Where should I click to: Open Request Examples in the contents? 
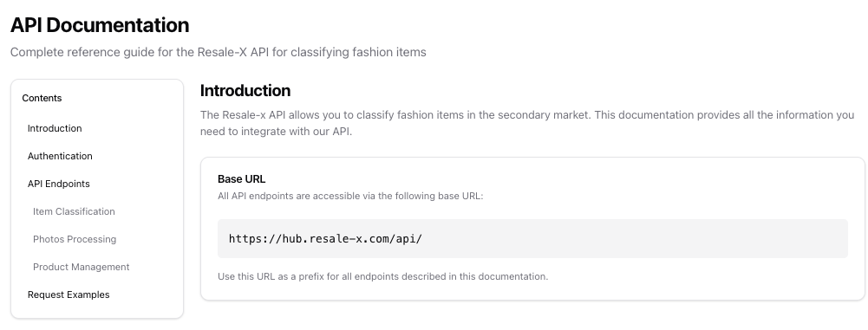pos(69,294)
